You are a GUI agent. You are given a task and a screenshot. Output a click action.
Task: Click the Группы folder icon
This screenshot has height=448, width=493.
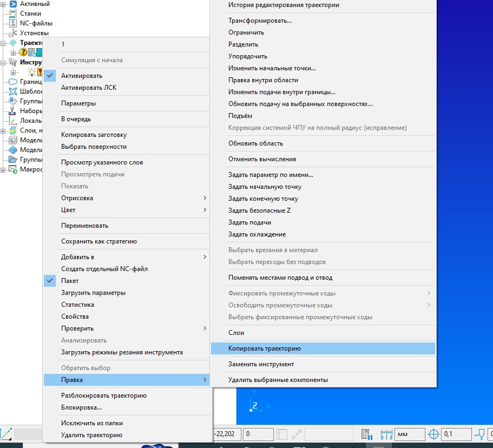pos(13,160)
